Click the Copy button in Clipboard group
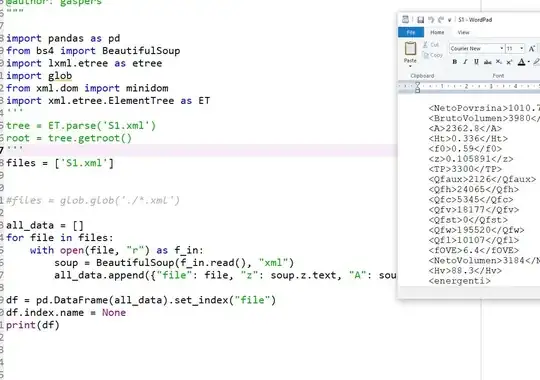 click(x=433, y=55)
